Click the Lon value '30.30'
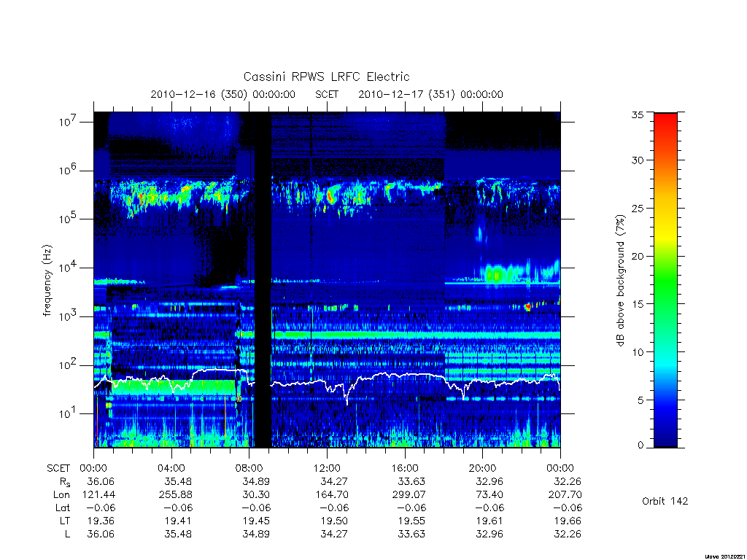The width and height of the screenshot is (747, 560). click(x=256, y=495)
